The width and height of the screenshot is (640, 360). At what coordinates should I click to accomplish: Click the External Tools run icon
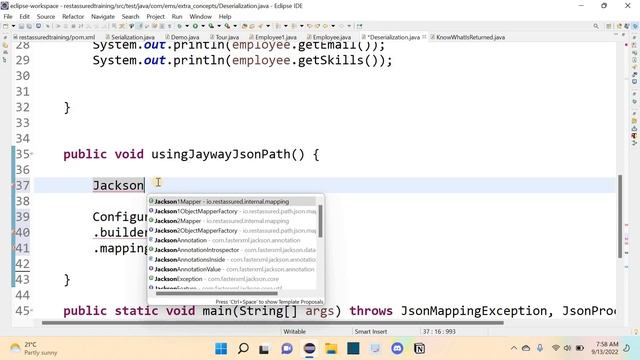click(227, 26)
